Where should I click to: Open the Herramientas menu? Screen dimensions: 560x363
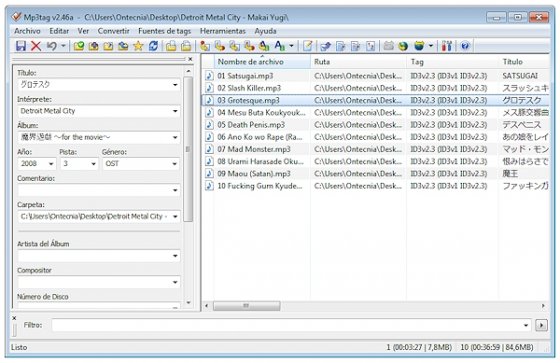223,31
